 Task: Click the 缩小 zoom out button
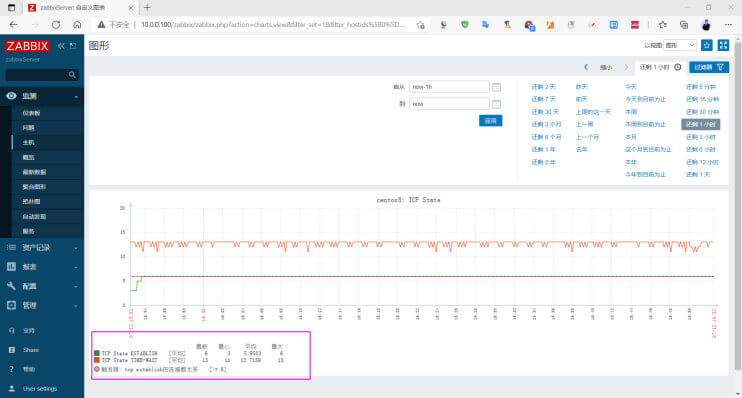click(x=606, y=67)
